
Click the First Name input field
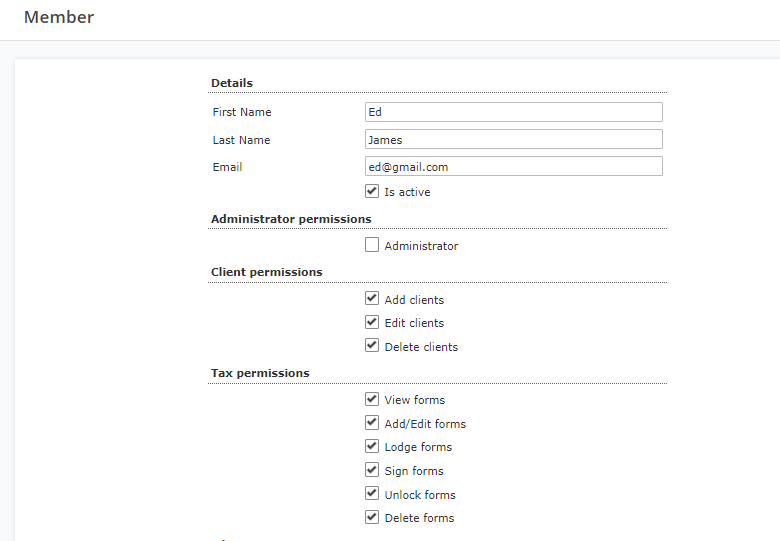[513, 112]
